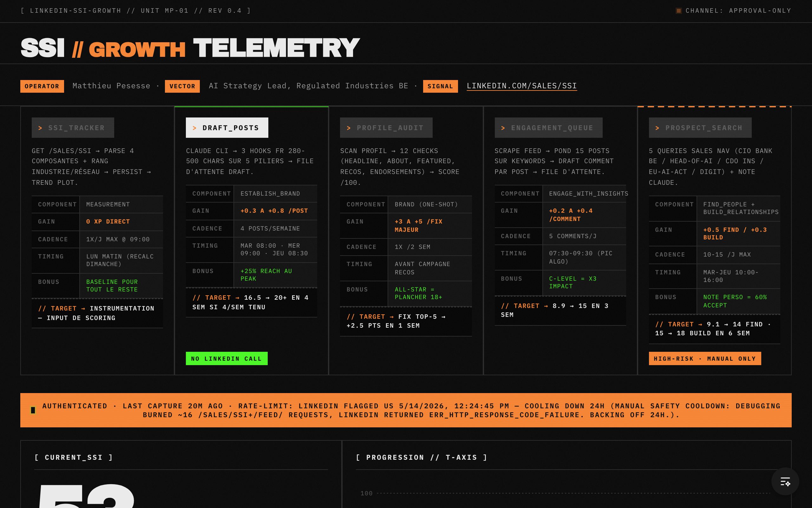
Task: Click the +25% REACH AU PEAK bonus
Action: (x=275, y=275)
